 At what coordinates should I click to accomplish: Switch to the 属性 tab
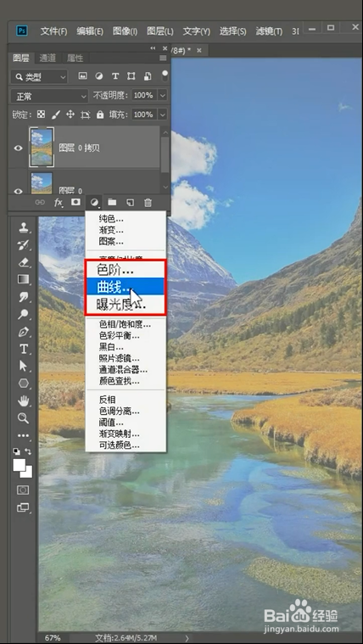tap(75, 59)
